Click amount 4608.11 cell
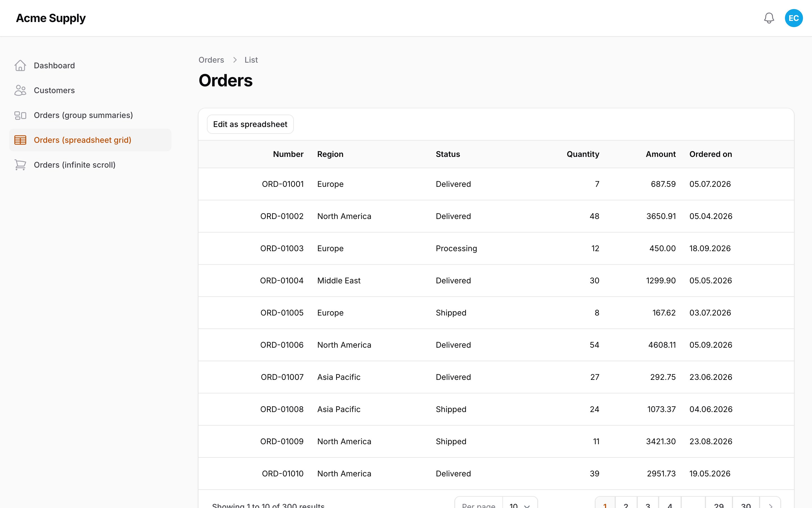The width and height of the screenshot is (812, 508). click(x=662, y=345)
